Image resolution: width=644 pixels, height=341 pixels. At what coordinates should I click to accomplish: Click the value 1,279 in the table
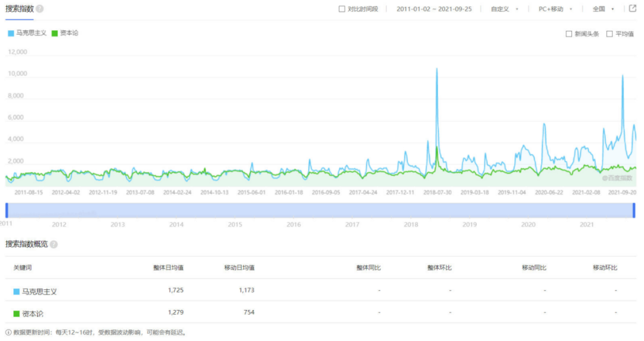pos(176,312)
